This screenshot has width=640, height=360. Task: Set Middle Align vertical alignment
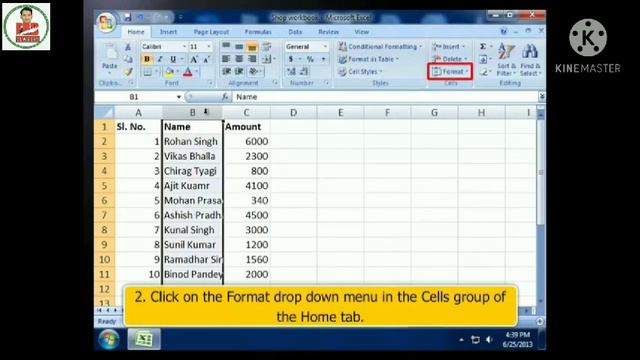pyautogui.click(x=239, y=47)
